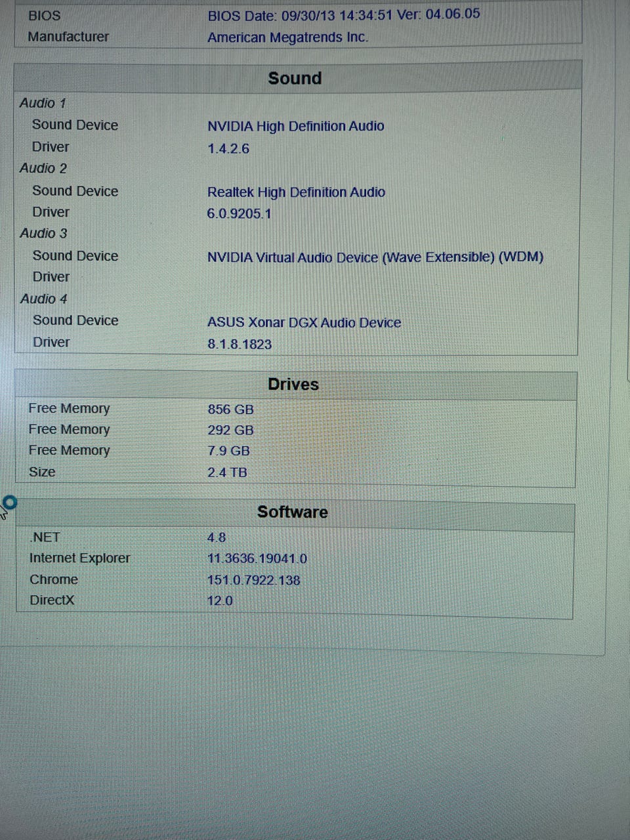The image size is (630, 840).
Task: Click driver version 8.1.8.1823
Action: tap(240, 344)
